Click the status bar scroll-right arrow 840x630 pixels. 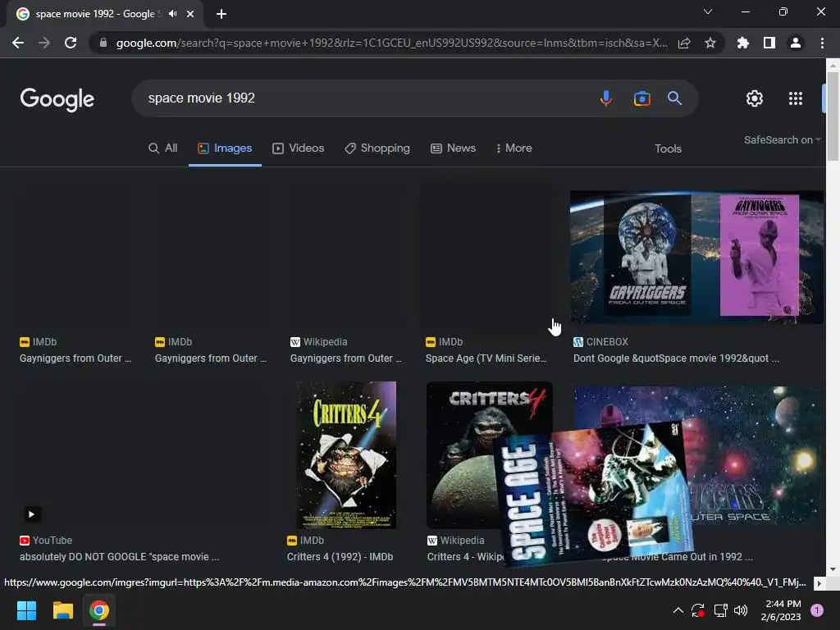(x=819, y=583)
